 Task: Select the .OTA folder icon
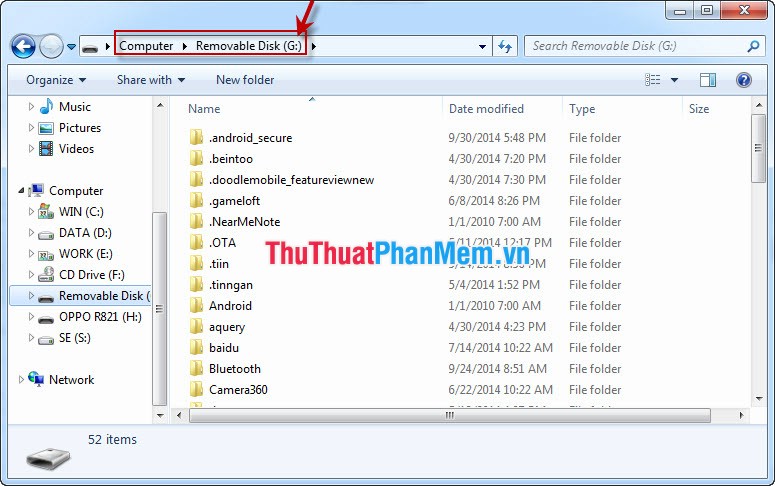(196, 243)
